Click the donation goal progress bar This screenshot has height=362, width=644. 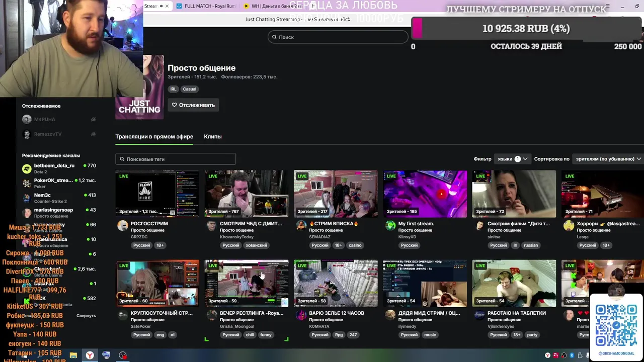pyautogui.click(x=526, y=29)
